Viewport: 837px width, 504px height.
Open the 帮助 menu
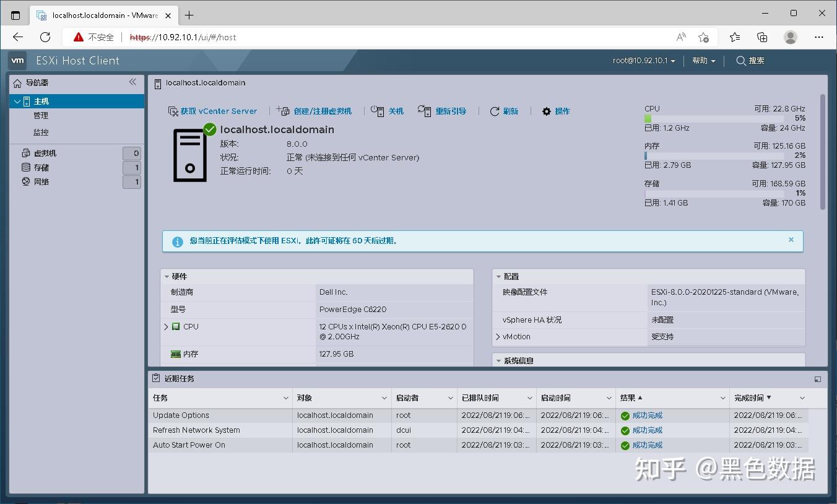(703, 61)
